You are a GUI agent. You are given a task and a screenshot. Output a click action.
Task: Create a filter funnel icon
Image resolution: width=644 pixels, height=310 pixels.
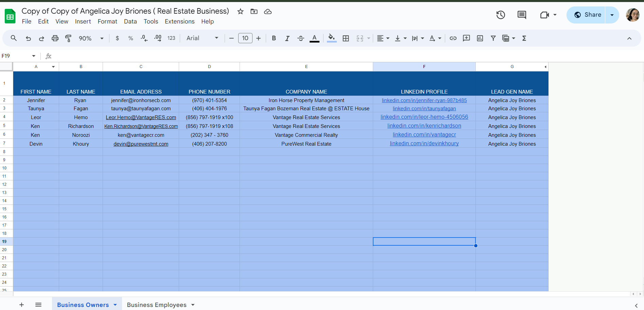(493, 38)
